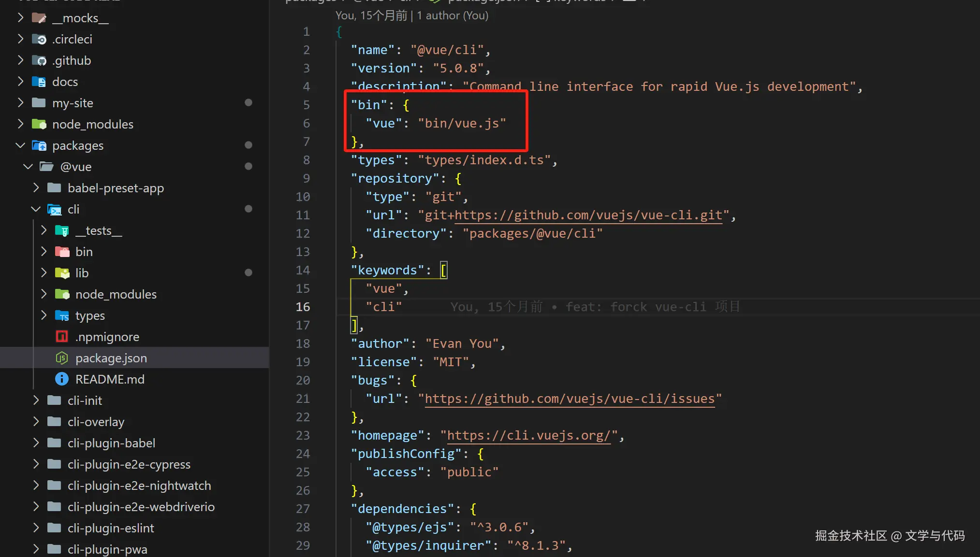
Task: Click the package.json Node icon
Action: (x=62, y=358)
